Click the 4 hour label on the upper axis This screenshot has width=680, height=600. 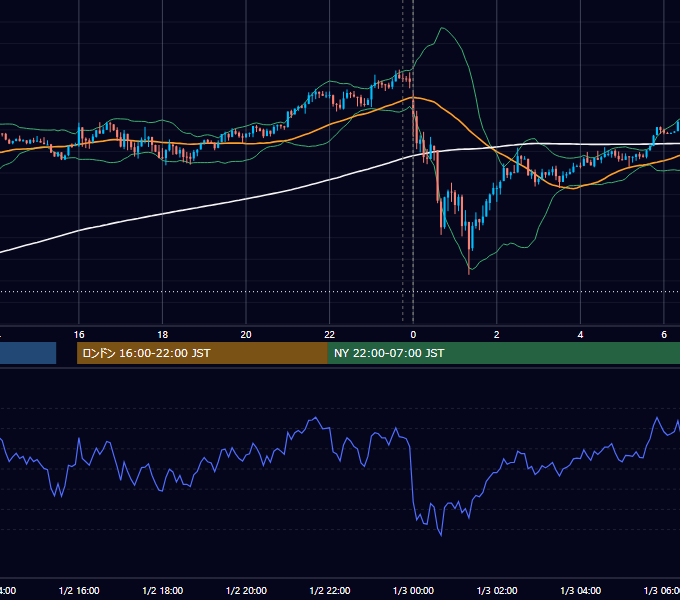tap(580, 335)
